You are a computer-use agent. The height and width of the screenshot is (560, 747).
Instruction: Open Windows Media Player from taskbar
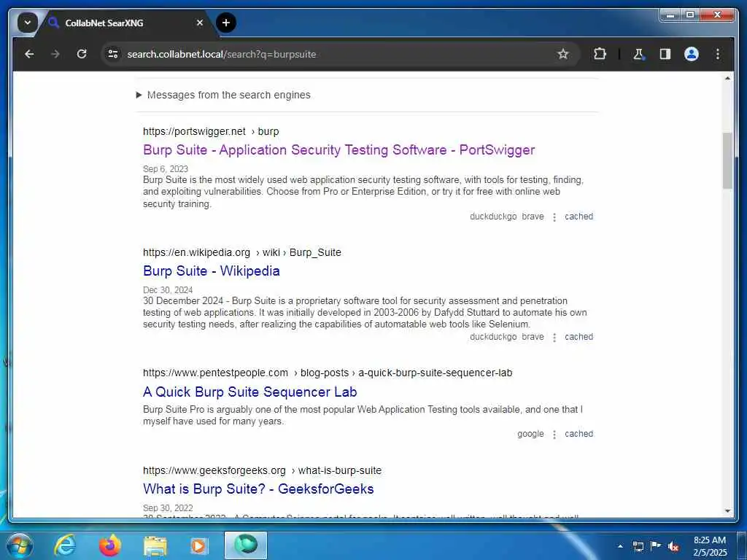pyautogui.click(x=199, y=545)
